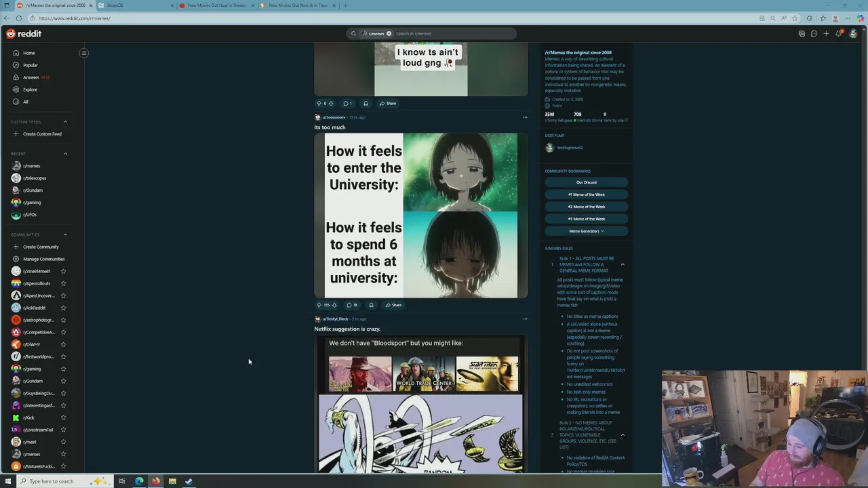Give award on the topmost post

pos(366,103)
